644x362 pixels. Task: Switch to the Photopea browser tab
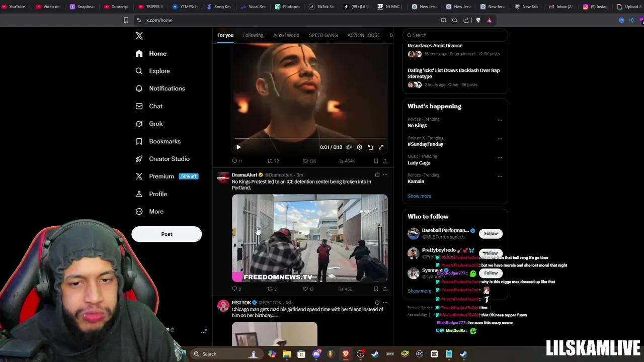[x=288, y=7]
